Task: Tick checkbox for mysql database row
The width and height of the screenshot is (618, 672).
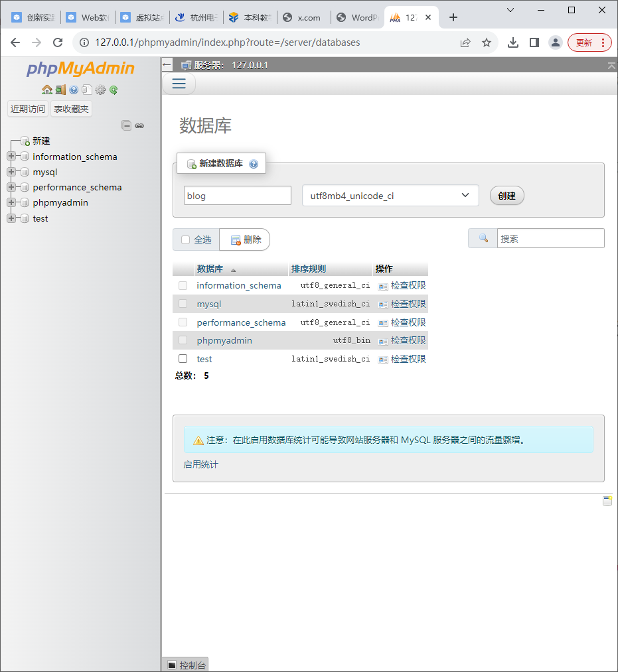Action: coord(183,303)
